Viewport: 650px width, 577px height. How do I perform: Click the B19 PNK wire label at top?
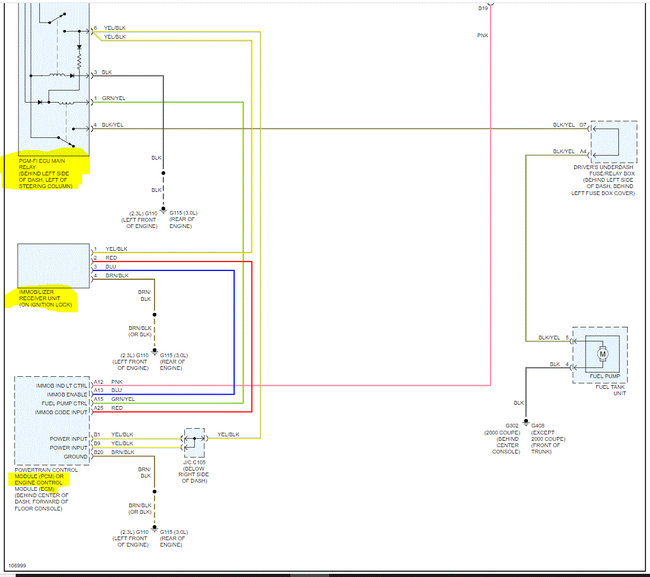(483, 8)
